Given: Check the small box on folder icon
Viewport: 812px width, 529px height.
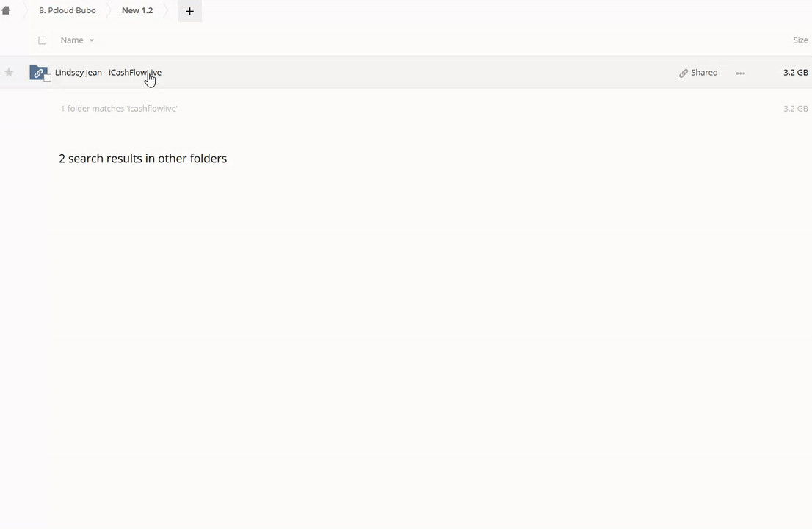Looking at the screenshot, I should click(x=48, y=78).
